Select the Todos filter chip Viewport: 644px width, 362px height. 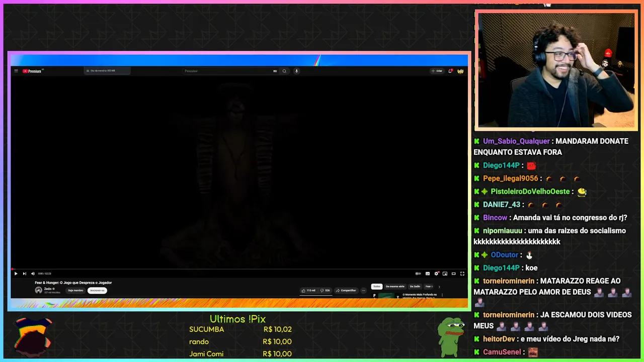377,287
